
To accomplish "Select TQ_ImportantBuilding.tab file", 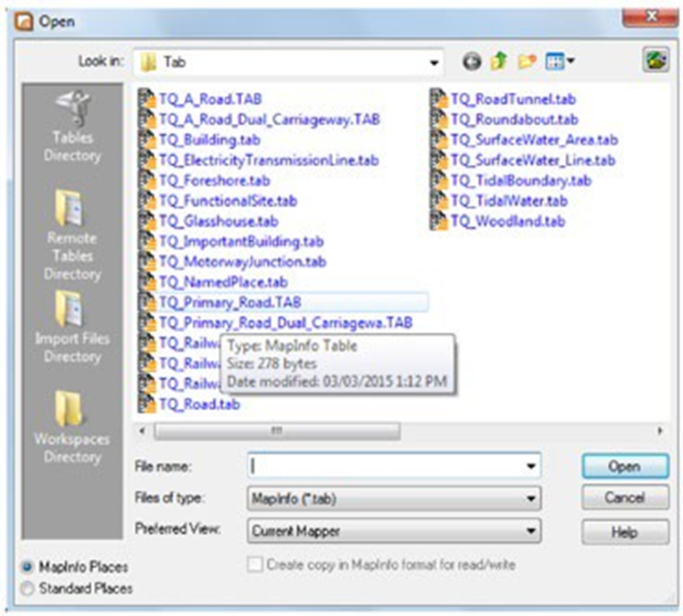I will tap(241, 241).
